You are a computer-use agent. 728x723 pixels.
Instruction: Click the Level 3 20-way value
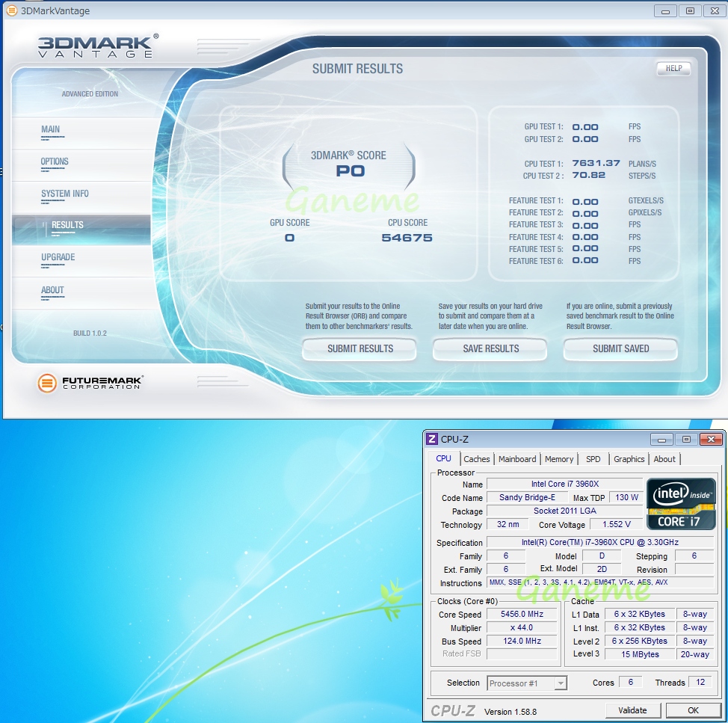tap(694, 654)
